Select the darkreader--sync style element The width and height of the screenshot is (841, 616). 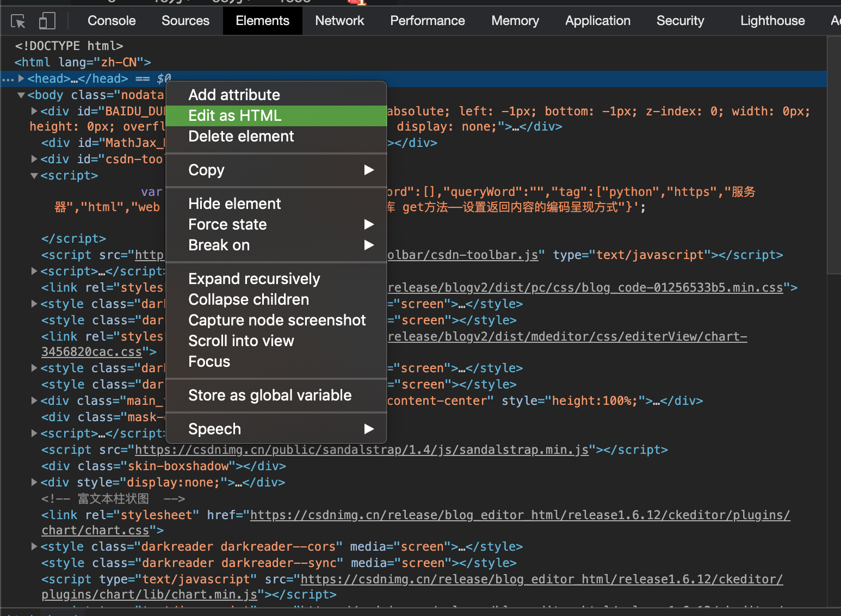(x=279, y=563)
